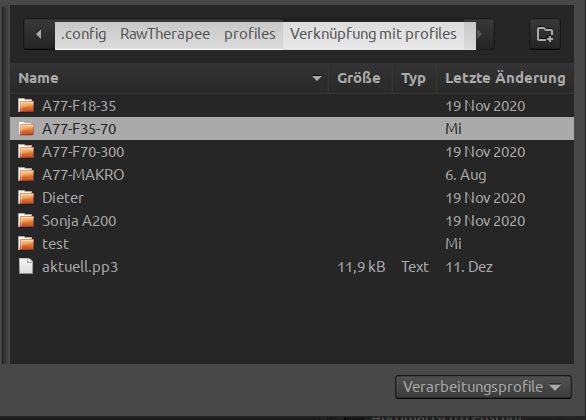The image size is (586, 420).
Task: Click the A77-F70-300 folder icon
Action: point(26,152)
